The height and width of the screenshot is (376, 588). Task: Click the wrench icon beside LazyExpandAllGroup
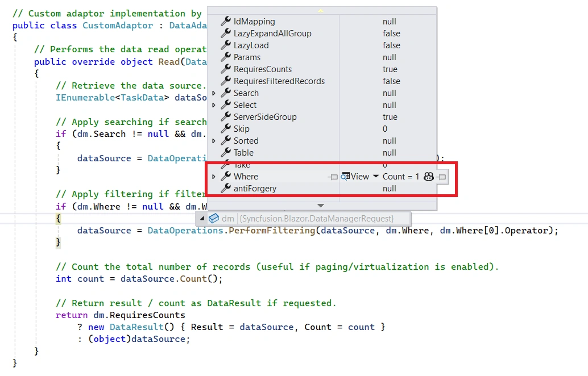point(225,34)
